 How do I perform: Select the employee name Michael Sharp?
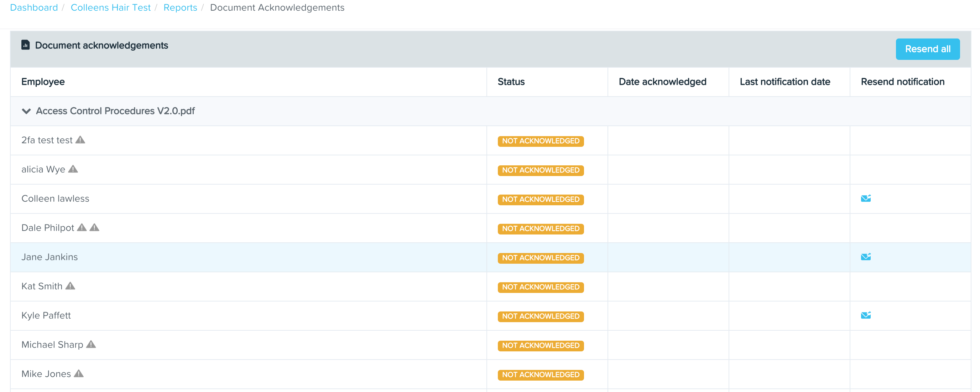click(52, 345)
